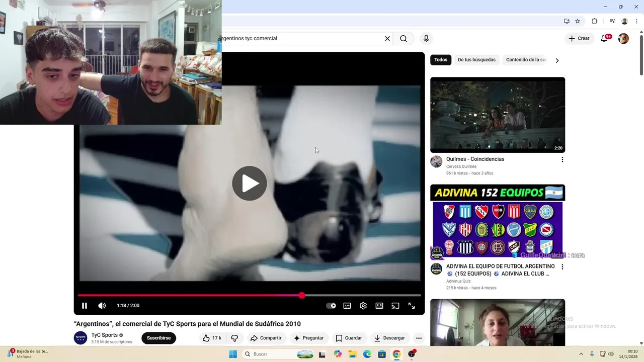
Task: Save video with Guardar
Action: (349, 338)
